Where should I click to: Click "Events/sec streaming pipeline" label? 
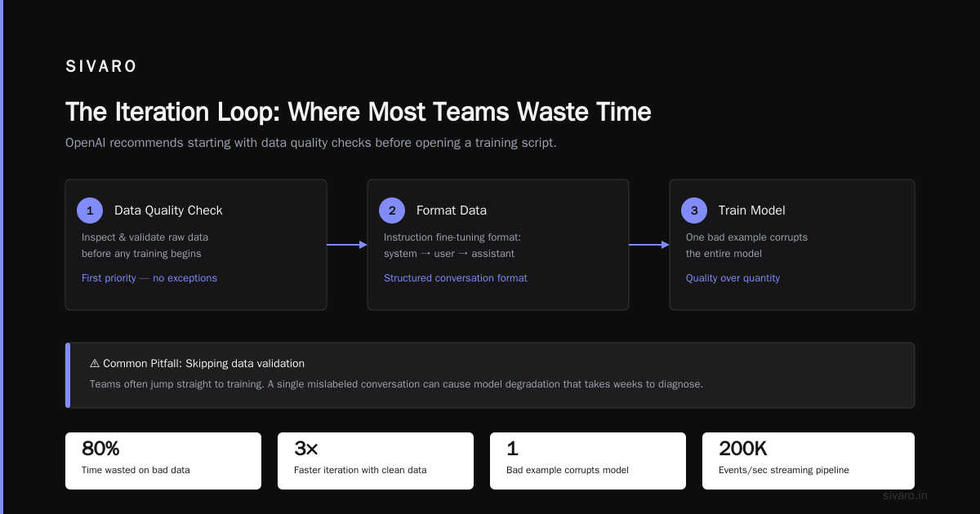[x=784, y=470]
